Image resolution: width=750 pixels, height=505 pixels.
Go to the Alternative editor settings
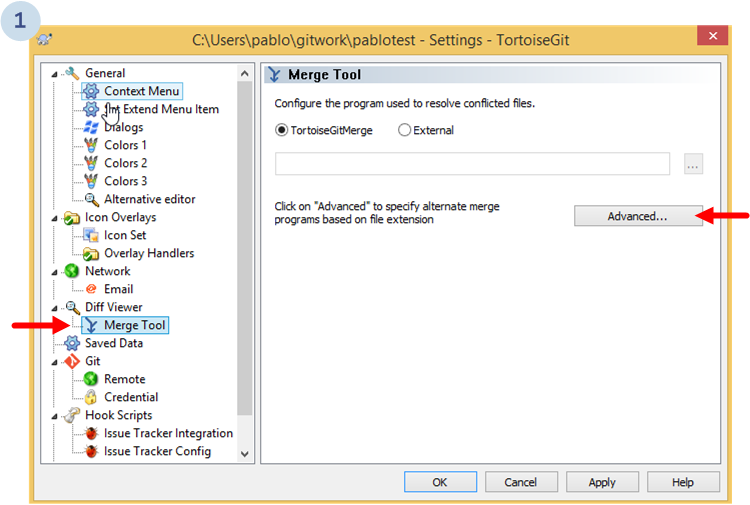(x=150, y=199)
